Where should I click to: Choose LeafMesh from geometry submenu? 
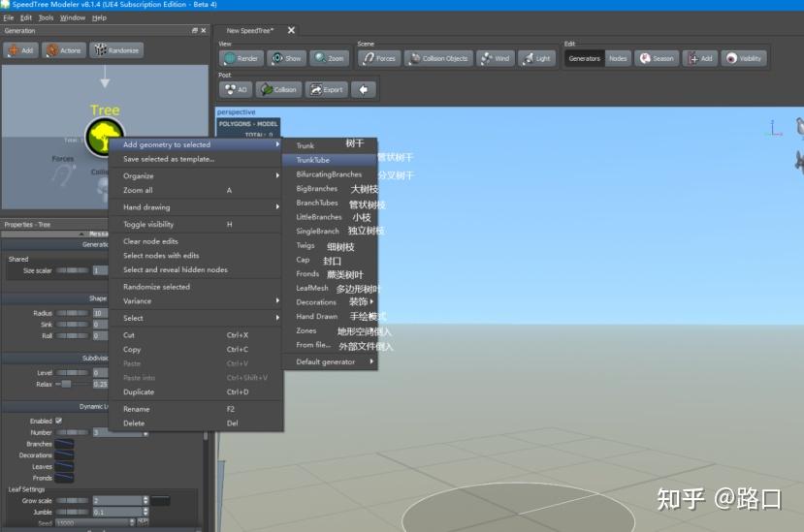click(330, 288)
